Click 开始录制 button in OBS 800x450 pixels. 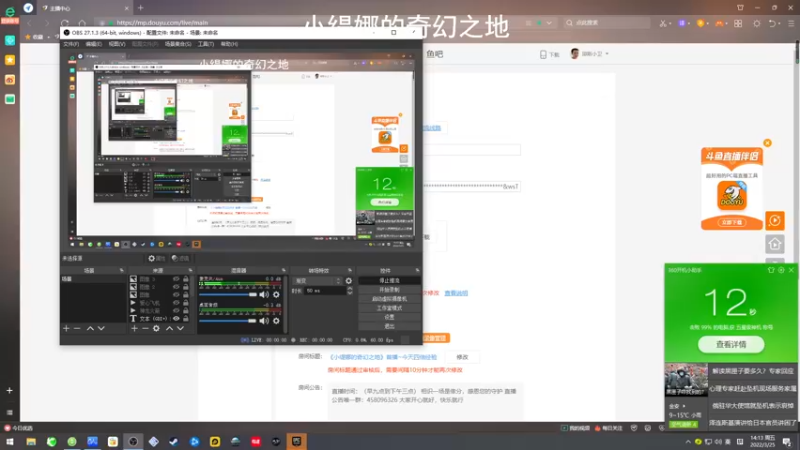pos(389,290)
